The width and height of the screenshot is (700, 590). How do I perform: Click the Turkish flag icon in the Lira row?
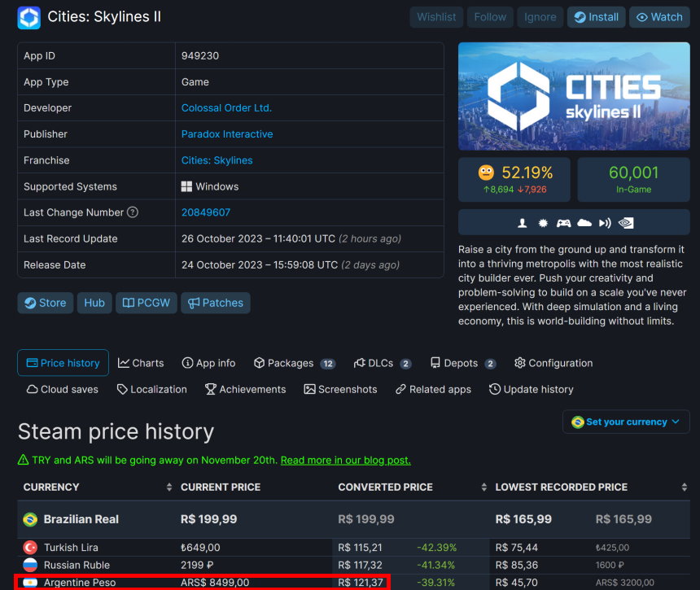point(30,547)
